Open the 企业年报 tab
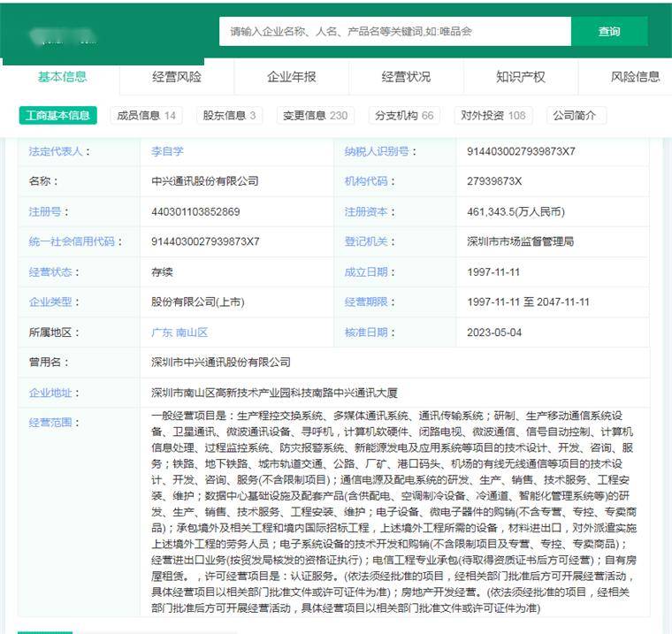Viewport: 672px width, 634px height. coord(292,77)
